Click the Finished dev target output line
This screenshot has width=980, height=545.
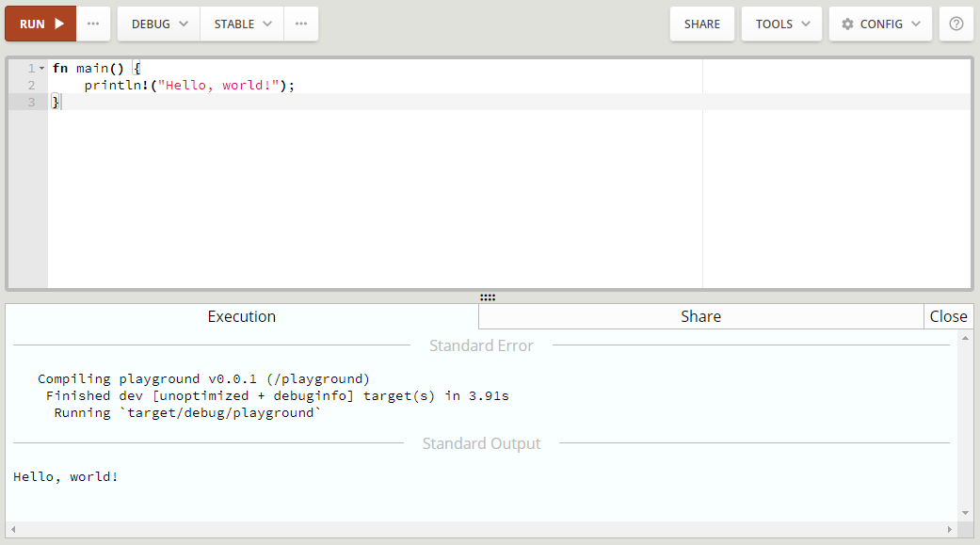(278, 395)
